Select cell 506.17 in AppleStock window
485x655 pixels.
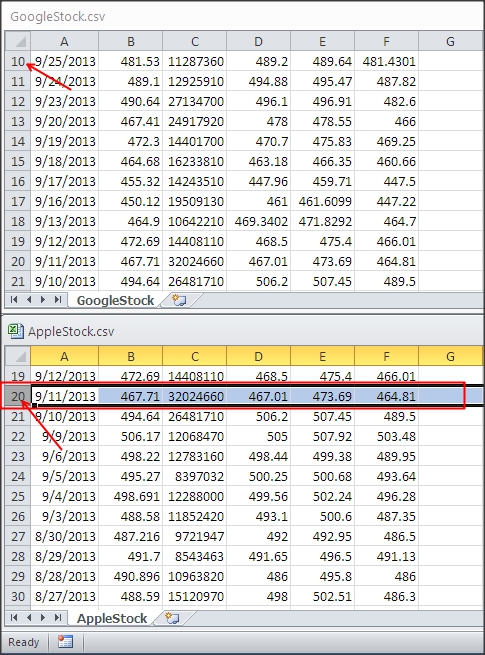(x=131, y=436)
